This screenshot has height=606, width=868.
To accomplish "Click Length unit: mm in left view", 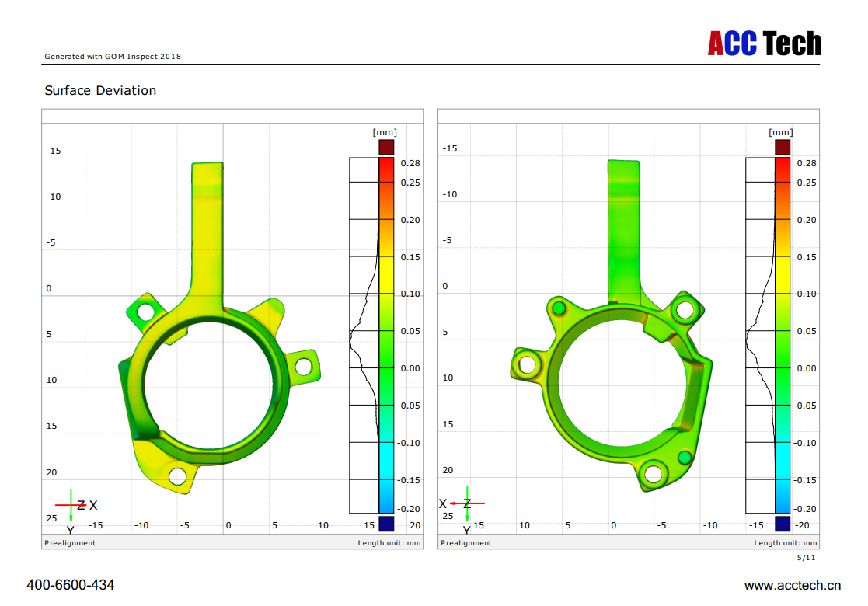I will click(389, 543).
